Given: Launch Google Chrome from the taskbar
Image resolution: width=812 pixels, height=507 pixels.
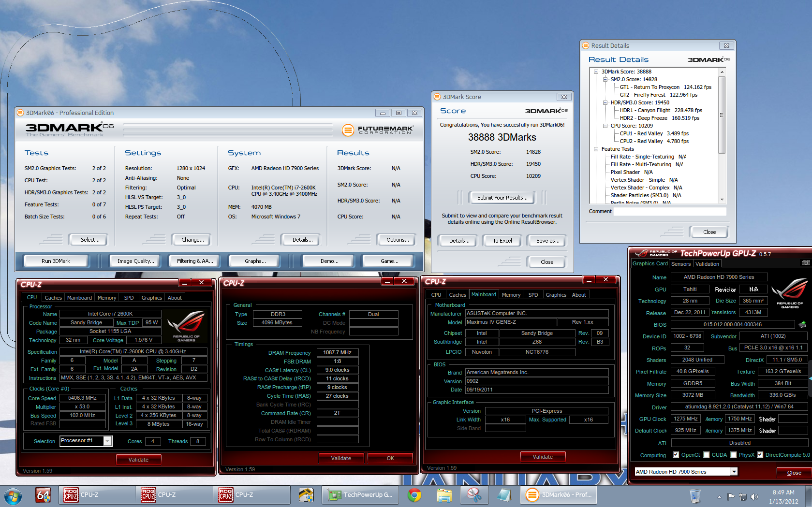Looking at the screenshot, I should click(x=414, y=495).
